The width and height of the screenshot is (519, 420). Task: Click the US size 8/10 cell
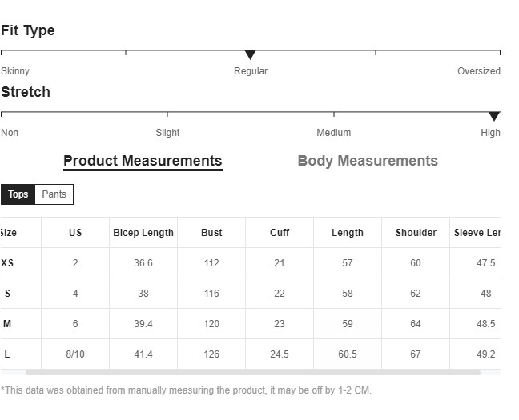75,354
